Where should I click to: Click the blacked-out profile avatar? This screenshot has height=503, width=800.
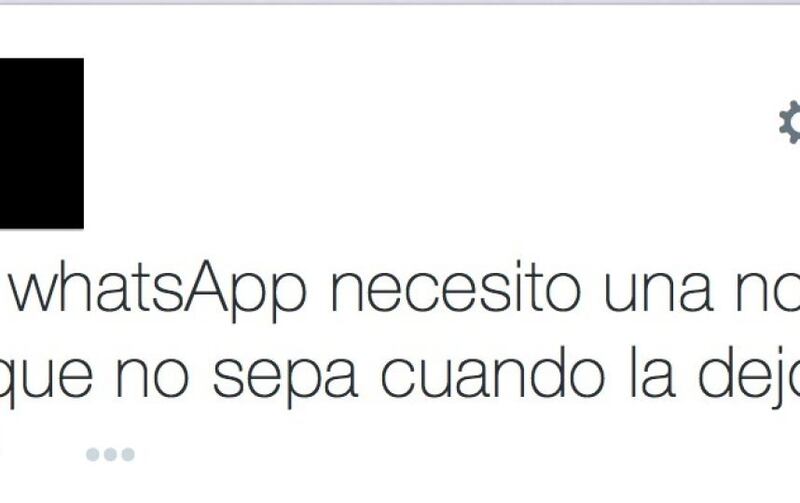[42, 143]
